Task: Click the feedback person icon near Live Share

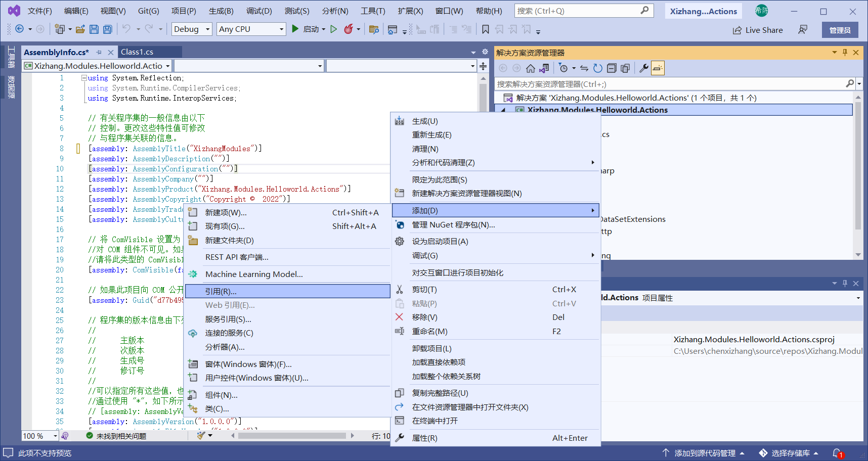Action: 803,30
